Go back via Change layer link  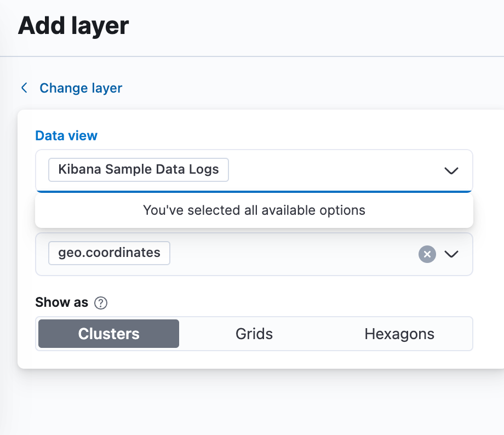click(x=81, y=88)
